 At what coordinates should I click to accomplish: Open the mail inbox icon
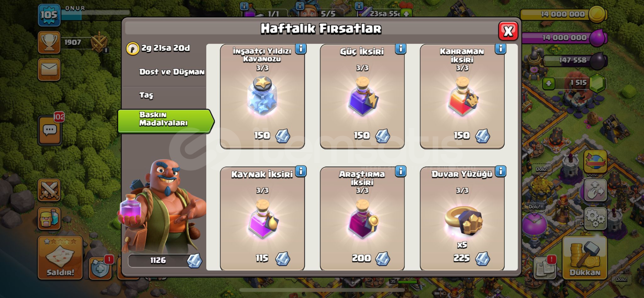49,70
